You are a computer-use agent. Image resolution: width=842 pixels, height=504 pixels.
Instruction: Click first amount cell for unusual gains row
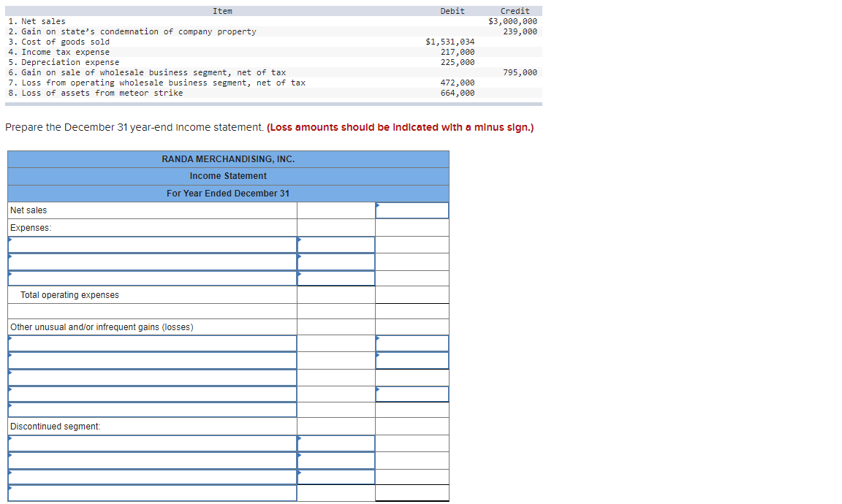tap(412, 343)
